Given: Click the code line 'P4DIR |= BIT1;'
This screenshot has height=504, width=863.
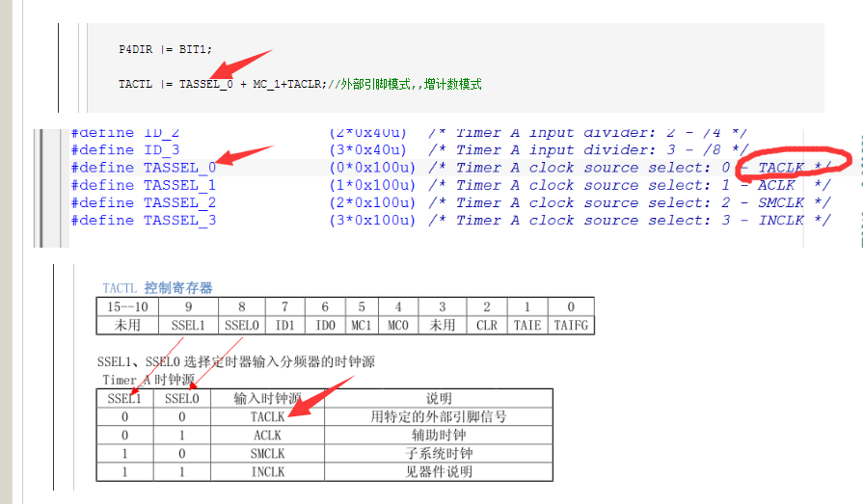Looking at the screenshot, I should point(165,49).
